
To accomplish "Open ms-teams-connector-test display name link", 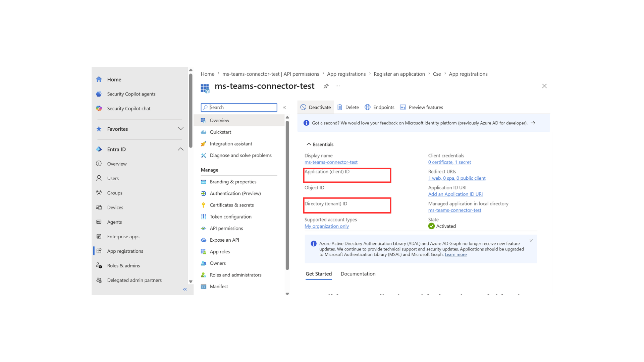I will point(331,162).
